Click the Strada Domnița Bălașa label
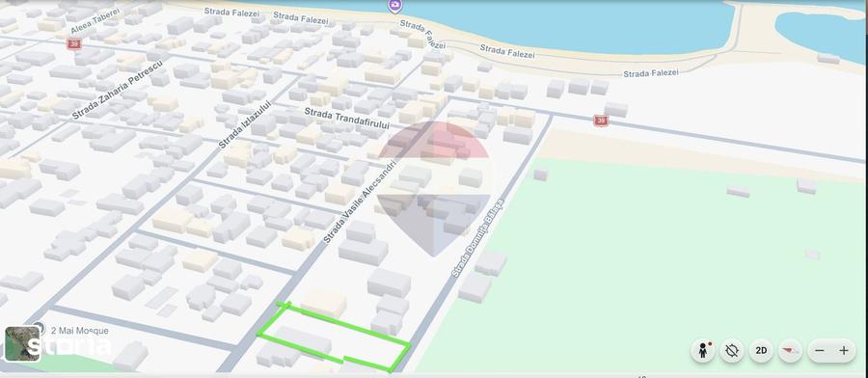This screenshot has width=868, height=378. coord(478,237)
